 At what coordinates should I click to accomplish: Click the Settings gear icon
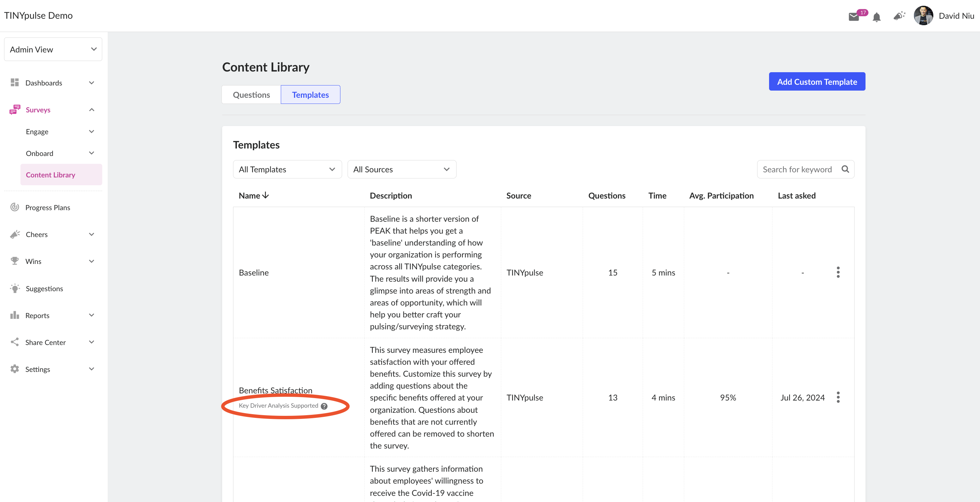pos(15,369)
